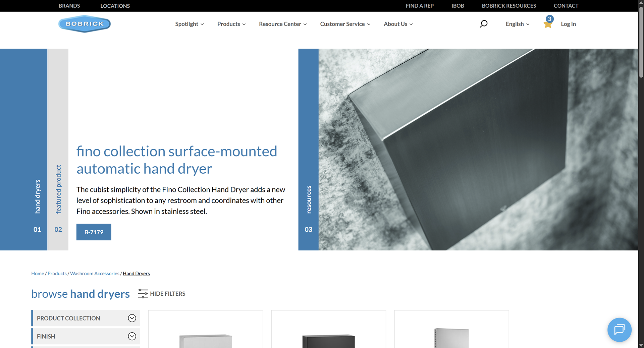Open Locations in top bar
Image resolution: width=644 pixels, height=348 pixels.
(115, 6)
